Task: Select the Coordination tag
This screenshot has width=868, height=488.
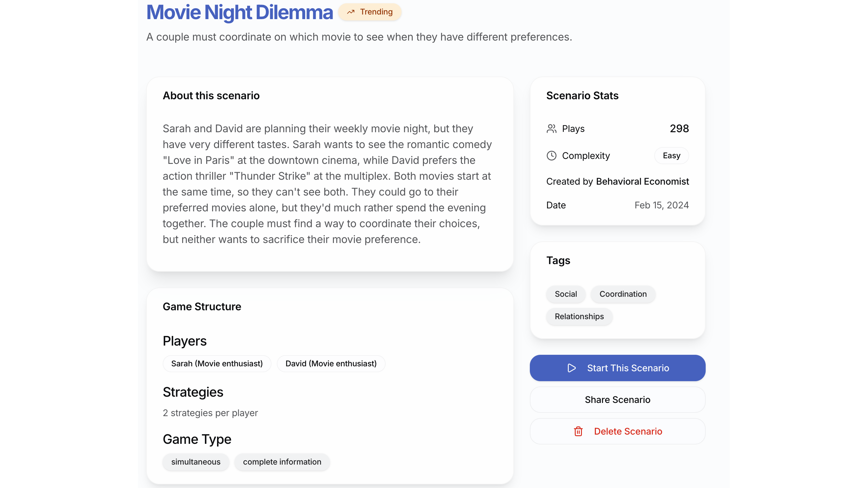Action: (623, 294)
